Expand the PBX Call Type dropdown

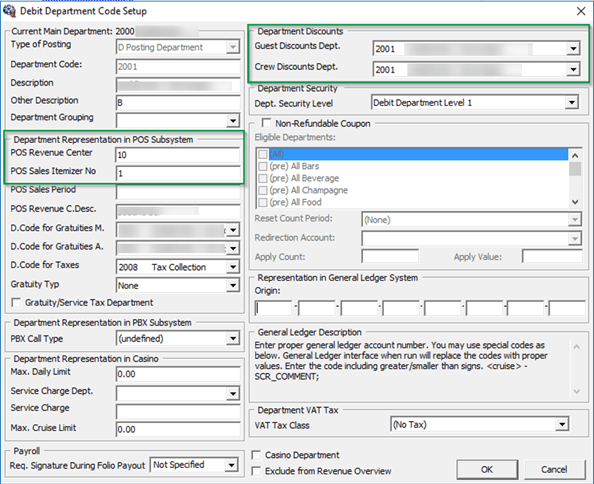pyautogui.click(x=233, y=338)
